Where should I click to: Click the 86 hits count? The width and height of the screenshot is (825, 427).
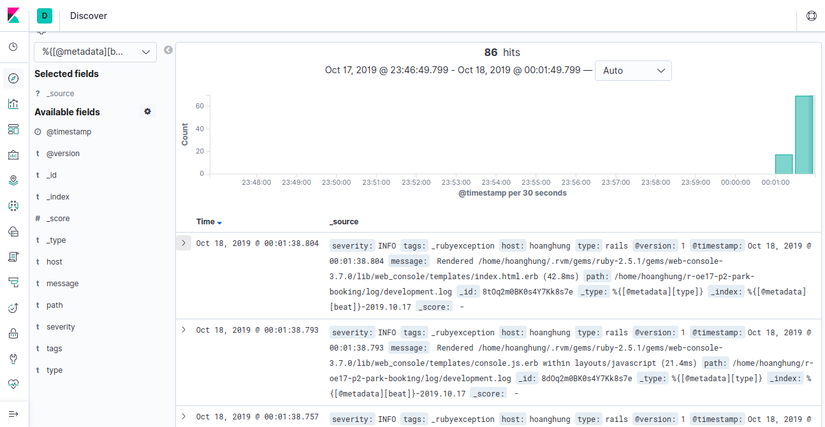point(502,53)
